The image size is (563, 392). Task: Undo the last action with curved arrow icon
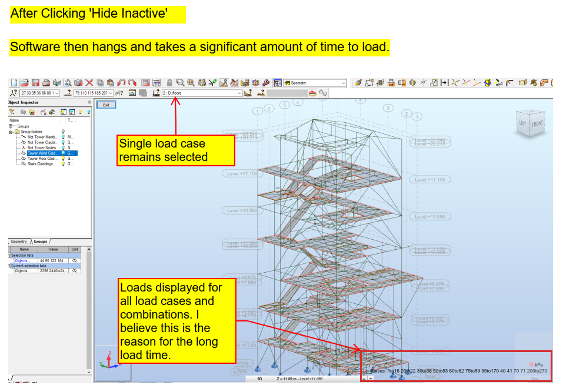pyautogui.click(x=122, y=82)
